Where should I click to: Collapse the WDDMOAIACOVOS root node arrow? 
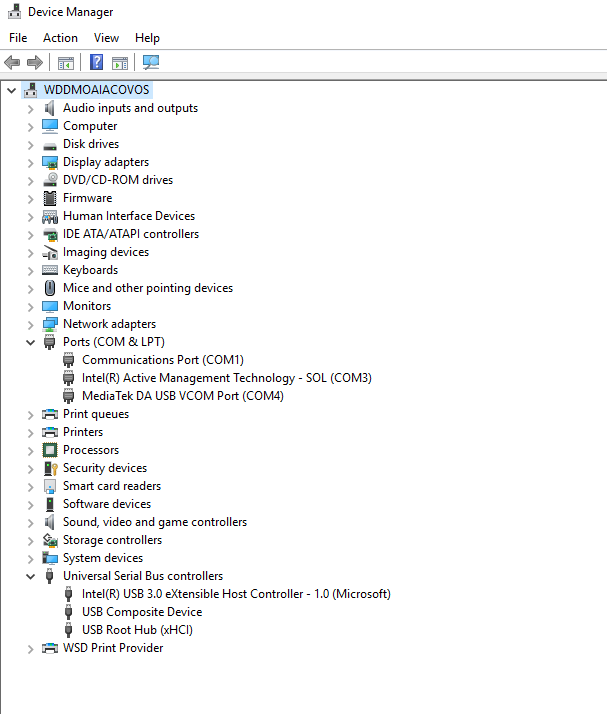tap(11, 90)
